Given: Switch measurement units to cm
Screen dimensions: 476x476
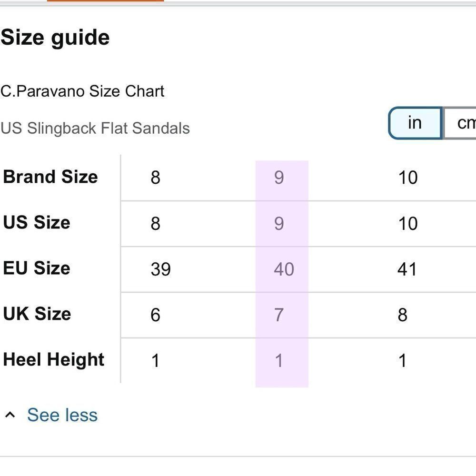Looking at the screenshot, I should click(460, 123).
